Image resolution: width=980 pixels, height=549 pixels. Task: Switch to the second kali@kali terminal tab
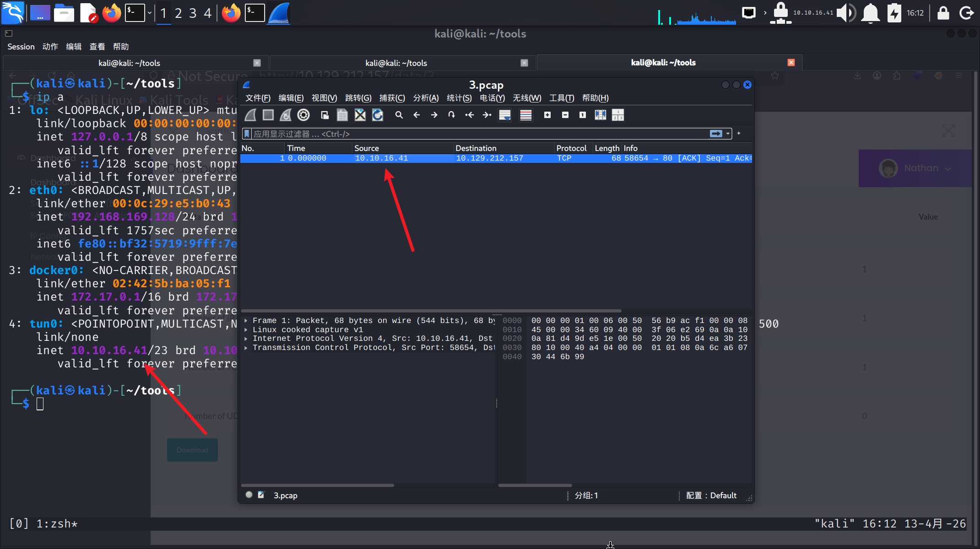(x=395, y=63)
